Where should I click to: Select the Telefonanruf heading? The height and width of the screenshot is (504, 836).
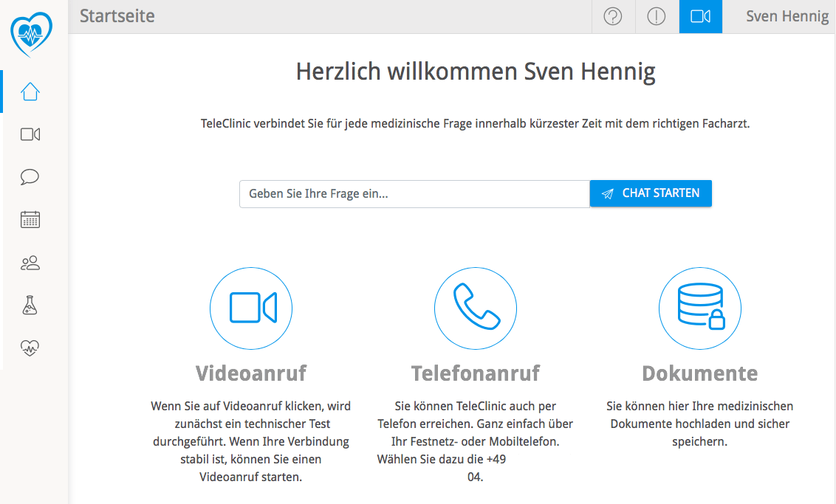click(x=476, y=373)
